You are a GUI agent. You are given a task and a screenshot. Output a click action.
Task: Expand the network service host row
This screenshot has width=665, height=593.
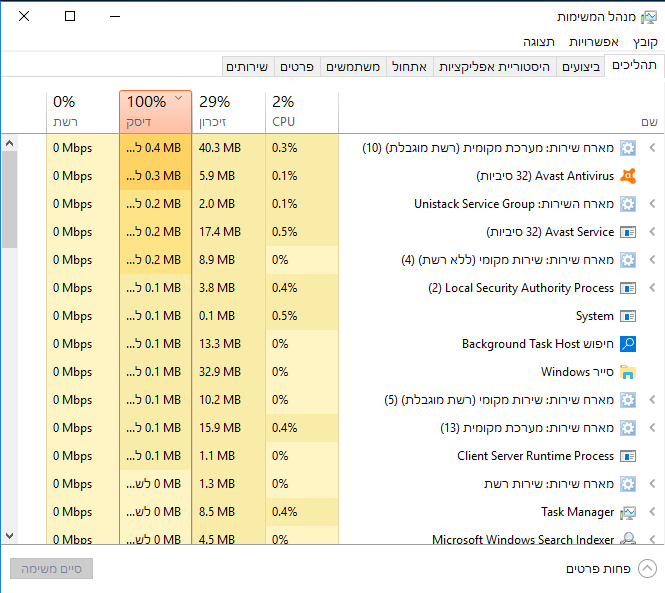click(653, 484)
